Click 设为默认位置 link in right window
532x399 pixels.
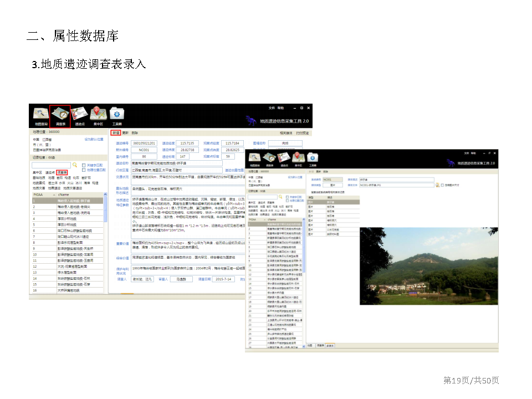point(294,177)
